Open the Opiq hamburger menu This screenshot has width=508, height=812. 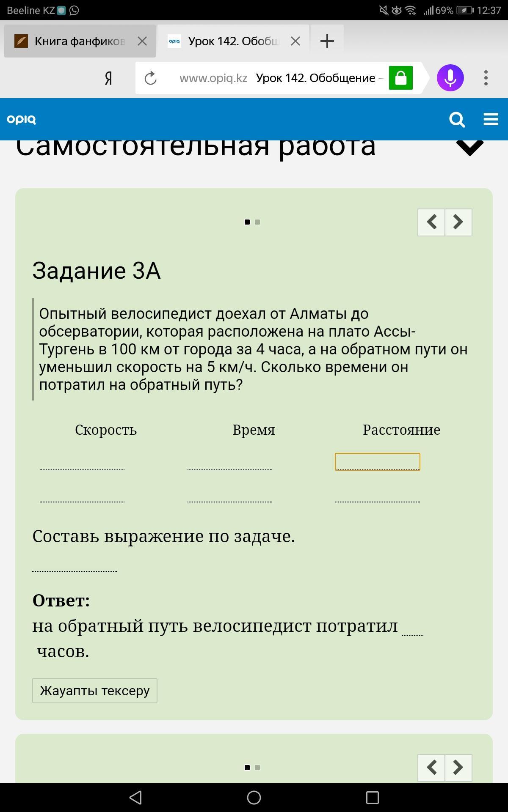491,119
